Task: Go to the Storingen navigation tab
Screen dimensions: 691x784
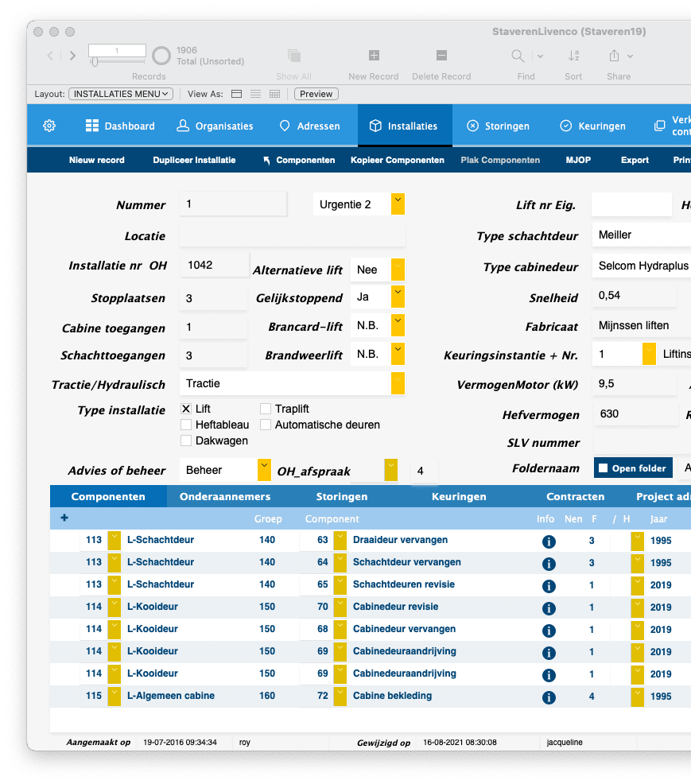Action: [x=498, y=126]
